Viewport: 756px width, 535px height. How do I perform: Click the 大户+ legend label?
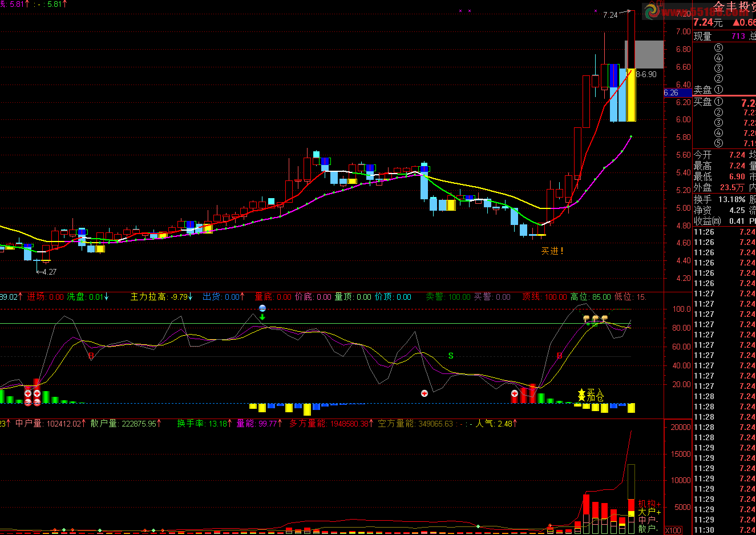(649, 512)
